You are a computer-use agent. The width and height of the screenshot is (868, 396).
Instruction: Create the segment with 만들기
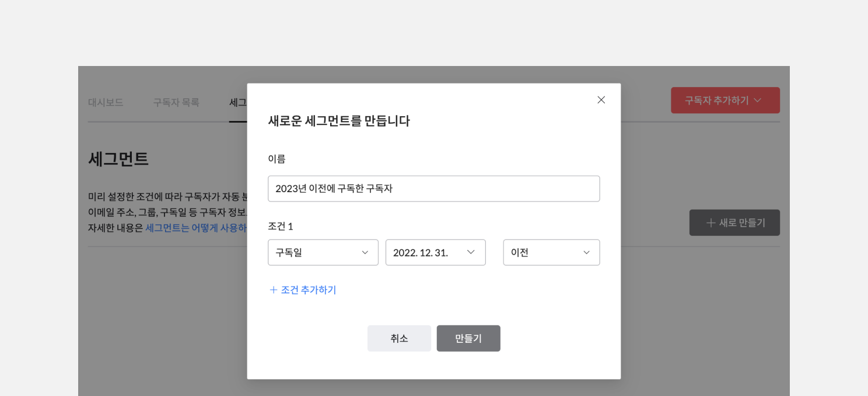pyautogui.click(x=468, y=338)
